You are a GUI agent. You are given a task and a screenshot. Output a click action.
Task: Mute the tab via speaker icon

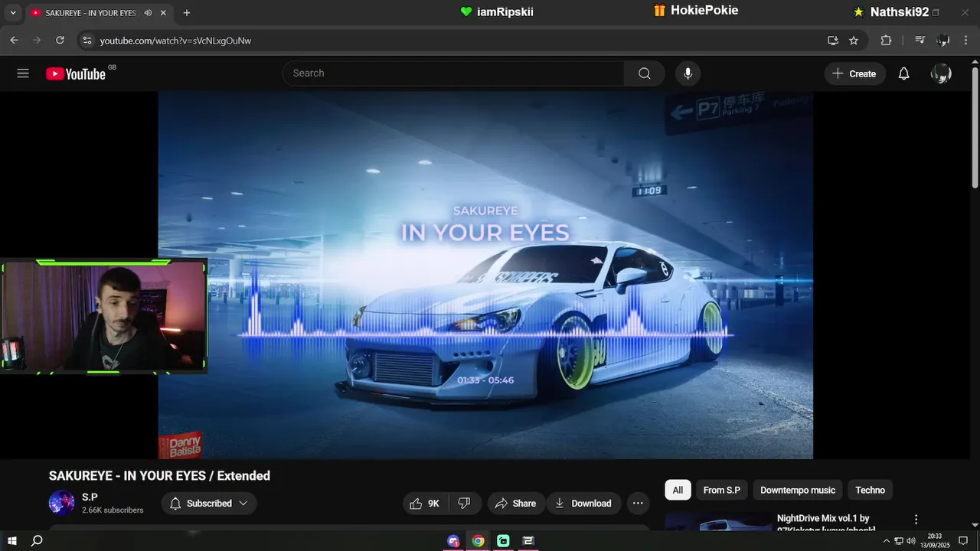(x=148, y=13)
